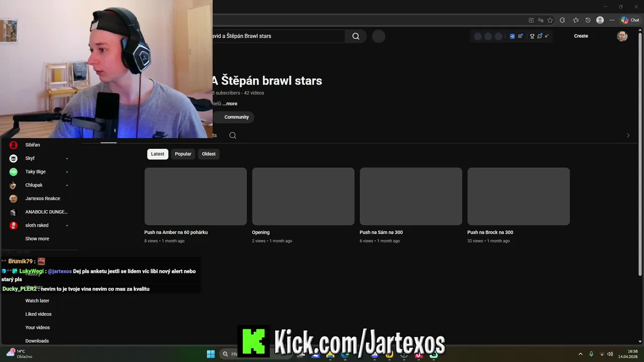Screen dimensions: 644x362
Task: Open Jartexos Reakce avatar in sidebar
Action: click(x=14, y=199)
